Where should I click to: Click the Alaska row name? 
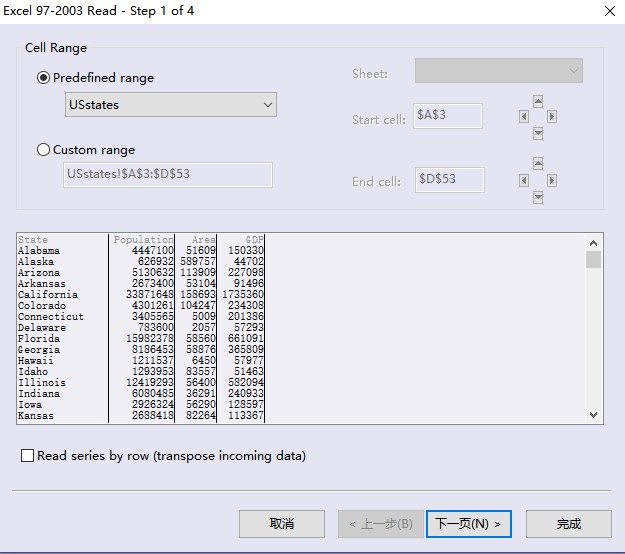pyautogui.click(x=36, y=262)
